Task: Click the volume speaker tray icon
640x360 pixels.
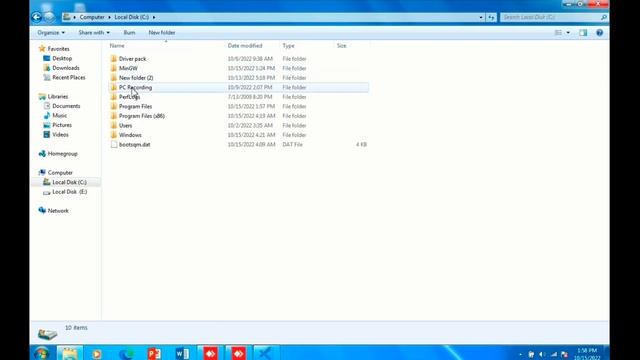Action: [542, 355]
